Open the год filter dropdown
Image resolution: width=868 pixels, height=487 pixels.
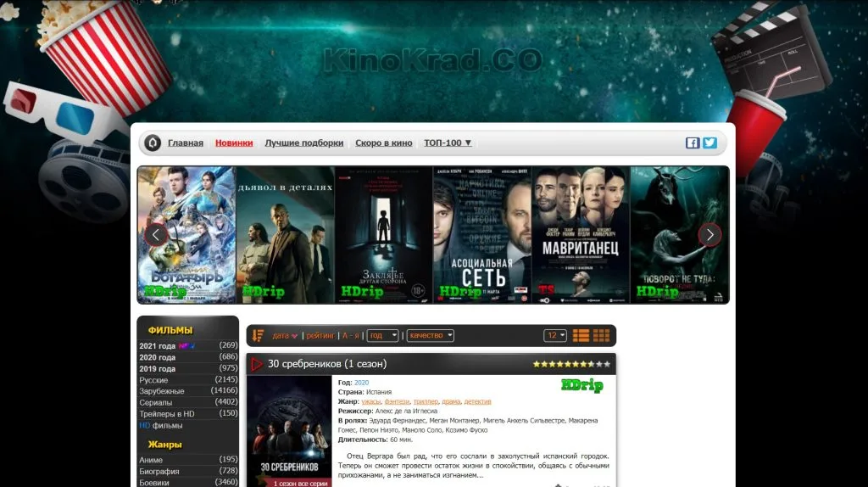tap(382, 336)
